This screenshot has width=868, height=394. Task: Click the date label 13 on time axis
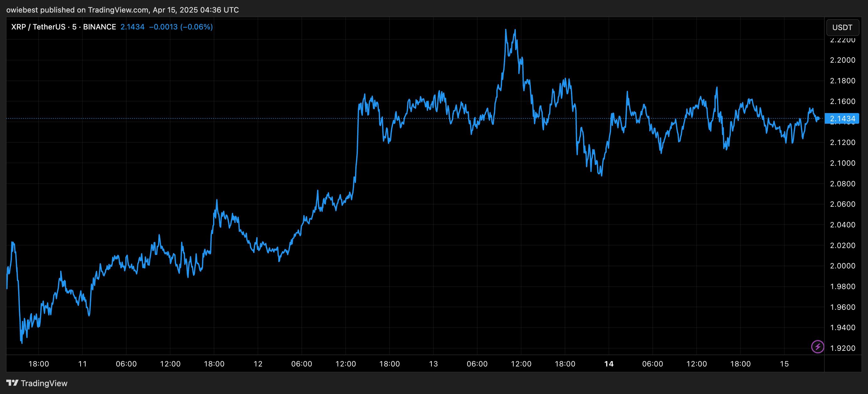pos(433,364)
